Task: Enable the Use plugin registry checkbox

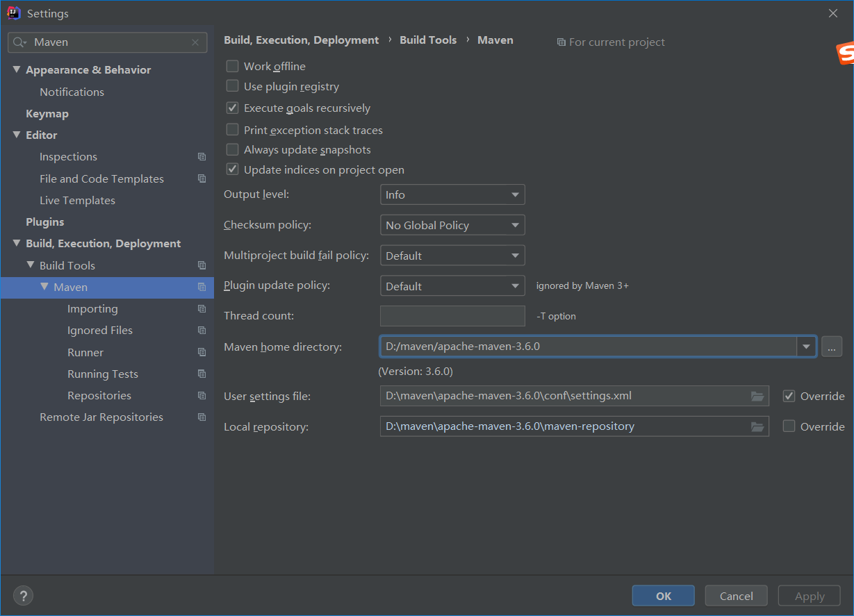Action: tap(233, 86)
